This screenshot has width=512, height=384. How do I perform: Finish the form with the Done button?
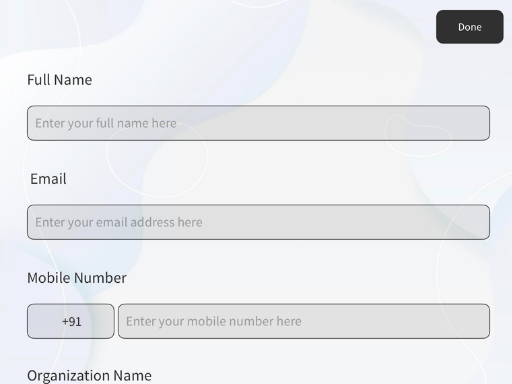469,27
